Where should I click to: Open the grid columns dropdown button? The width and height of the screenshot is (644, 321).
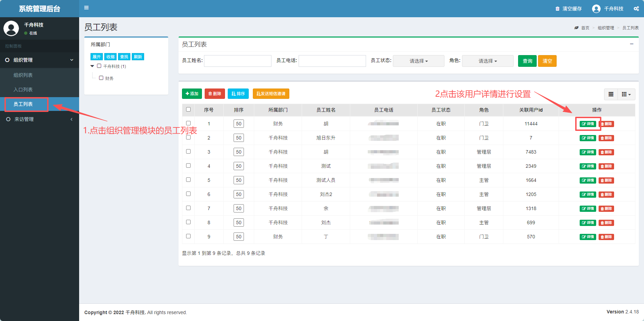(x=626, y=94)
